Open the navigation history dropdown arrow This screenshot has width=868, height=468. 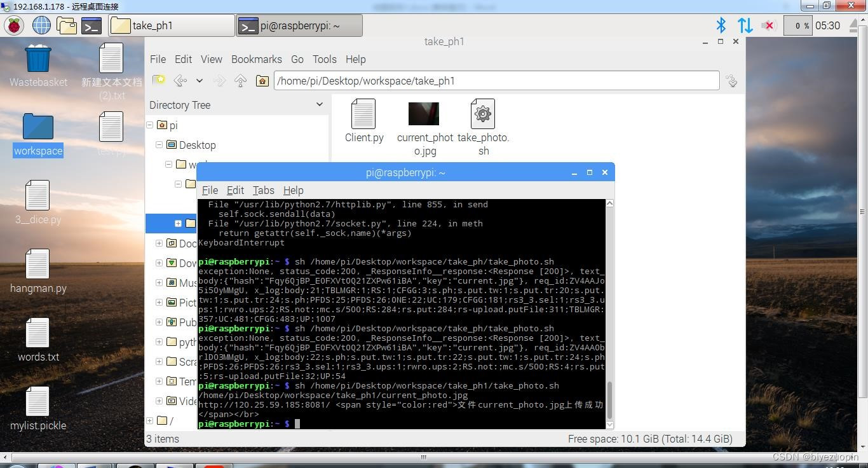coord(199,81)
